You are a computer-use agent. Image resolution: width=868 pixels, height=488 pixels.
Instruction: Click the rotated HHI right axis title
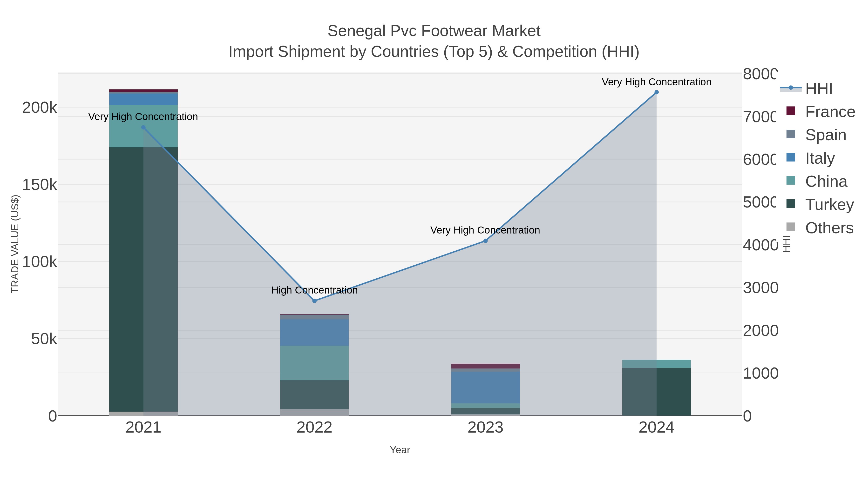(786, 244)
